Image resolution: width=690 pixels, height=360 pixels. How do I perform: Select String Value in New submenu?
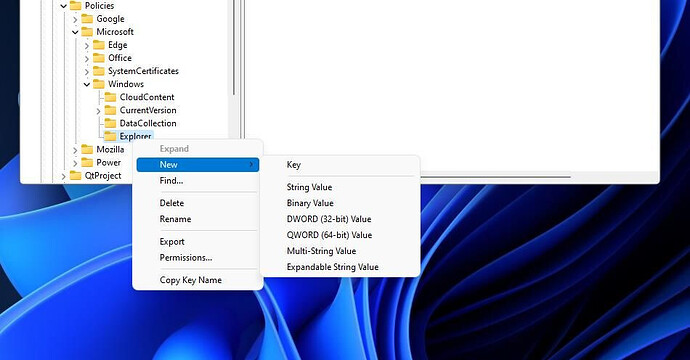pyautogui.click(x=309, y=187)
